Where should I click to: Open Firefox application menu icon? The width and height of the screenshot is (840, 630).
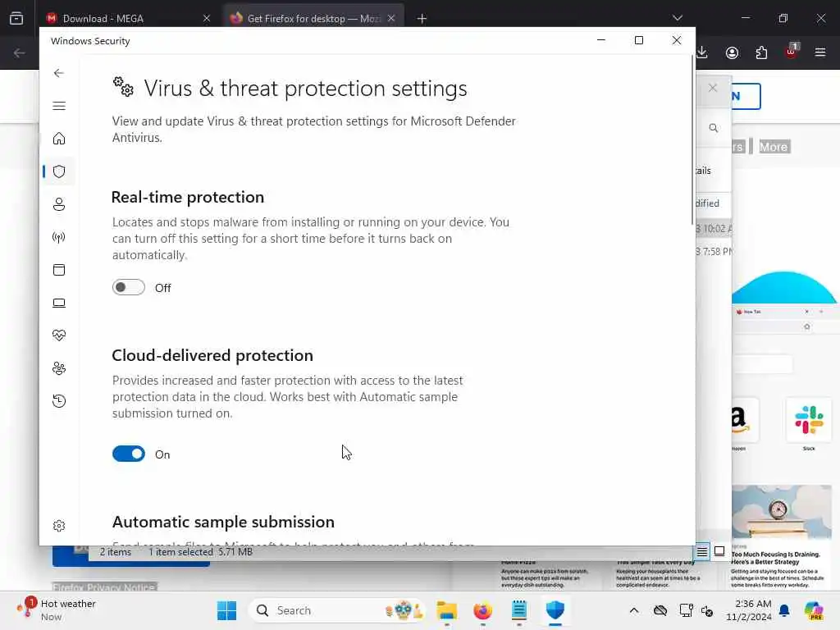820,52
